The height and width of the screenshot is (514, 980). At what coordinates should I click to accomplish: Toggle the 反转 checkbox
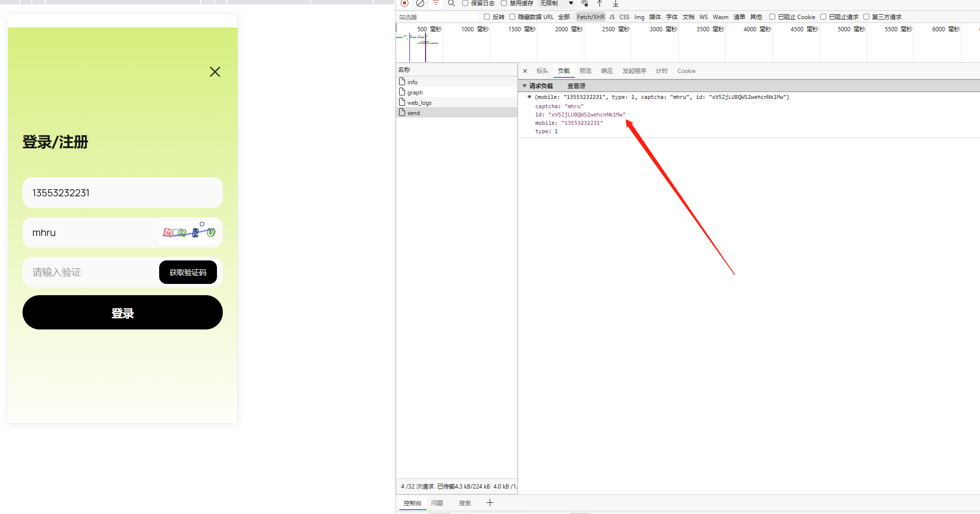pos(487,17)
